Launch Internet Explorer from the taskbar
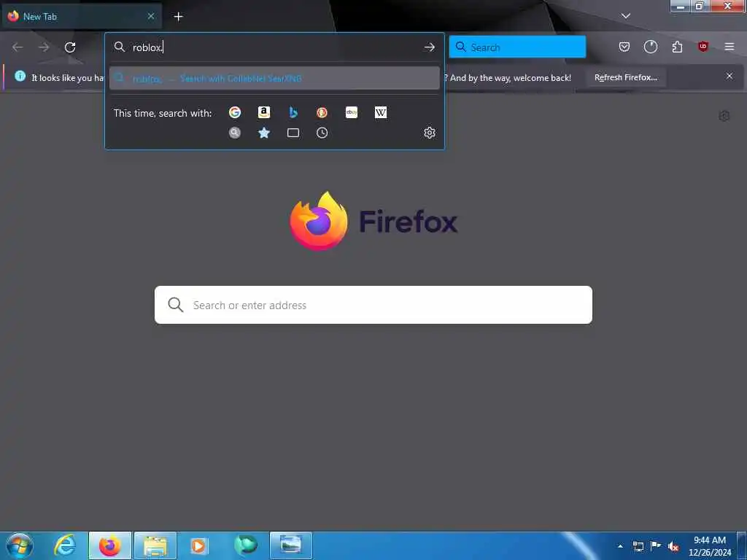This screenshot has height=560, width=747. (x=65, y=545)
